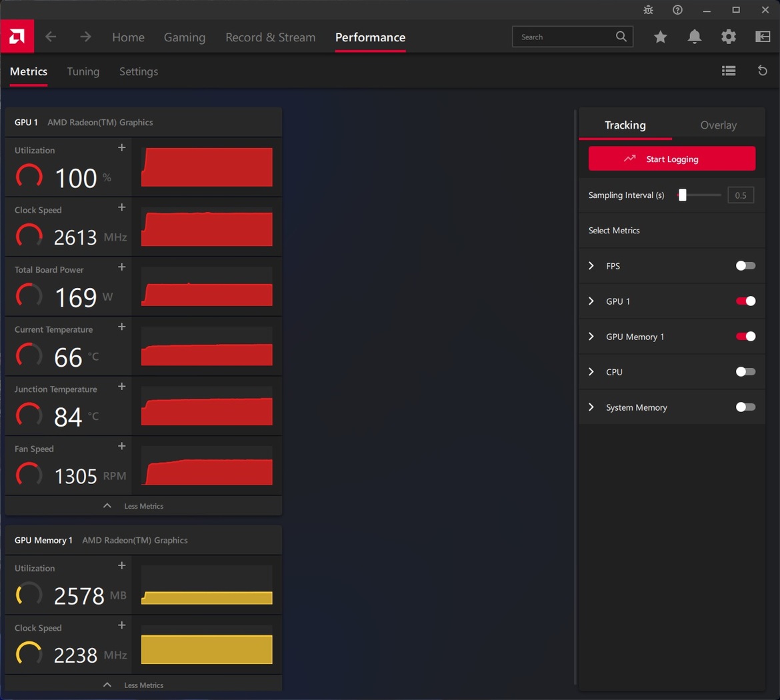Click the GPU Memory 1 panel header
Image resolution: width=780 pixels, height=700 pixels.
[x=143, y=540]
